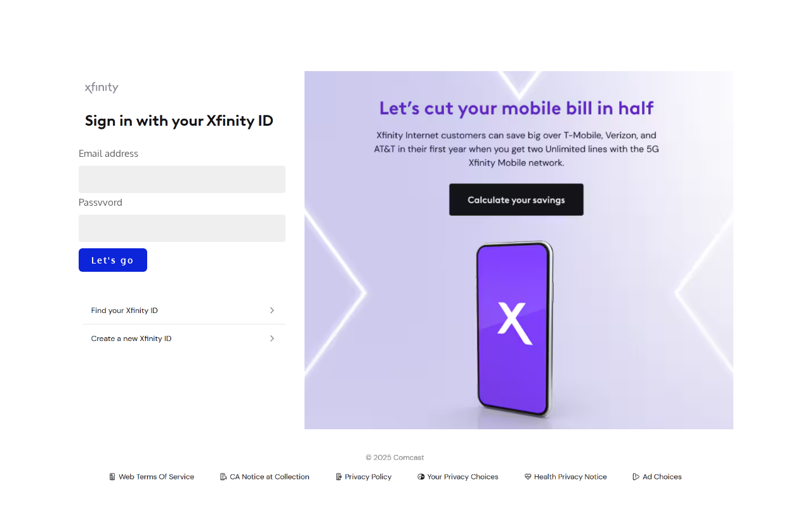Expand the Find your Xfinity ID chevron
Image resolution: width=812 pixels, height=508 pixels.
coord(272,311)
